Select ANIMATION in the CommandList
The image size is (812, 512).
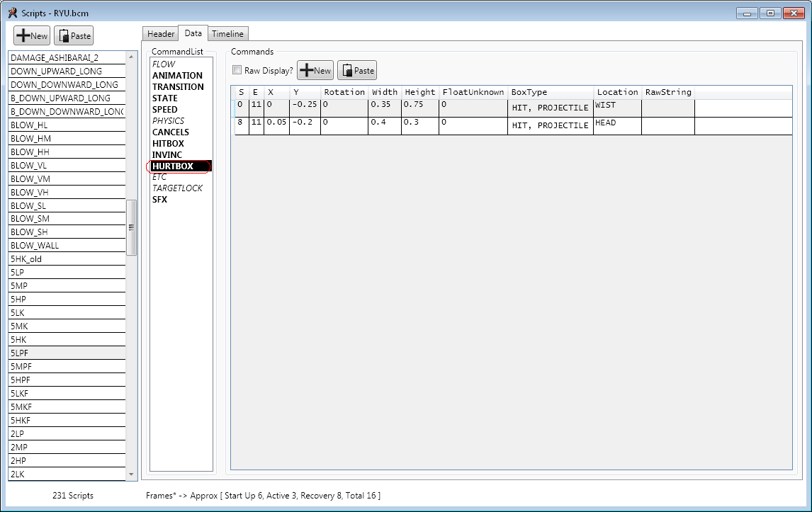tap(177, 76)
